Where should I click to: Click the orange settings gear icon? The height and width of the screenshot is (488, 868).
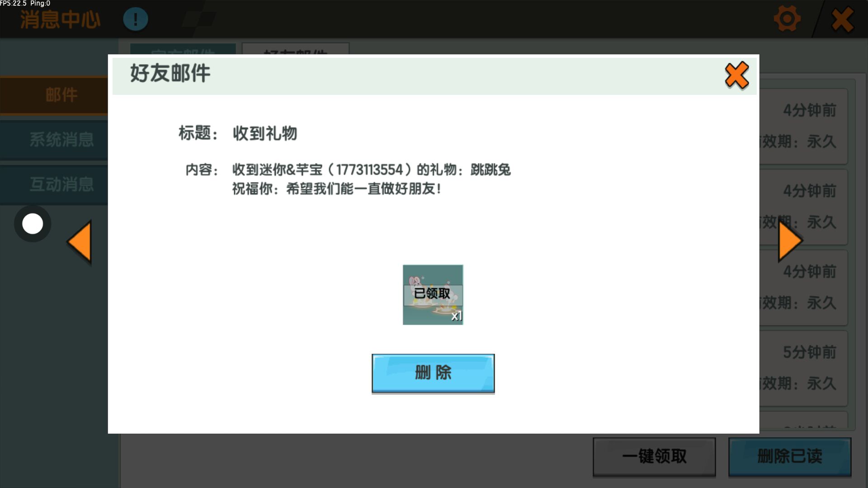(787, 19)
